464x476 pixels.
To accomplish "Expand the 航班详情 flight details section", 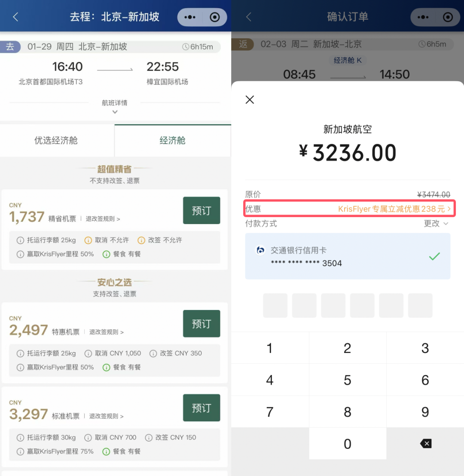I will coord(114,107).
